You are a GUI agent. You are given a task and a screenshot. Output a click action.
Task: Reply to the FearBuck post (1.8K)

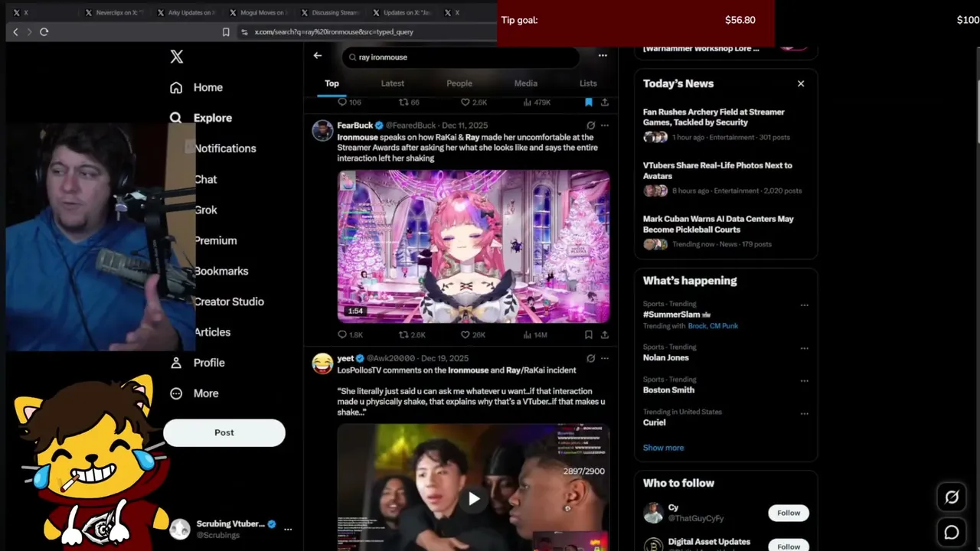pos(351,334)
